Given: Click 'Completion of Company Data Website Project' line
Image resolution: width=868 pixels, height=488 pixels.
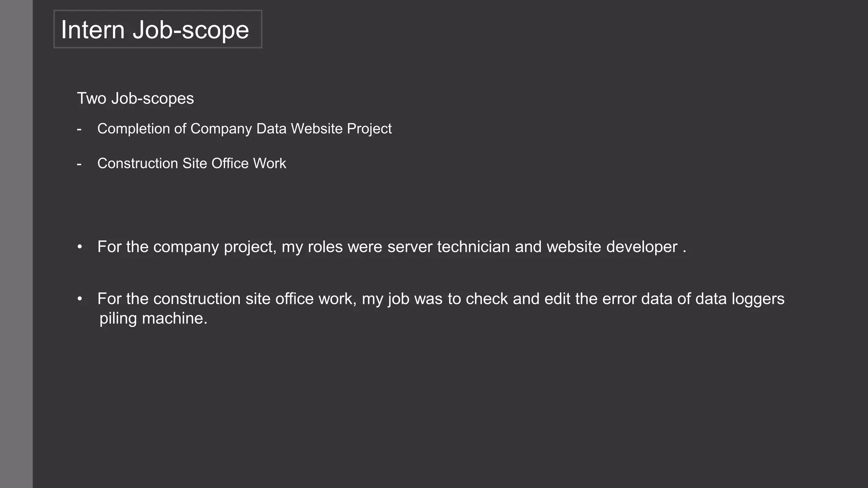Looking at the screenshot, I should [244, 129].
